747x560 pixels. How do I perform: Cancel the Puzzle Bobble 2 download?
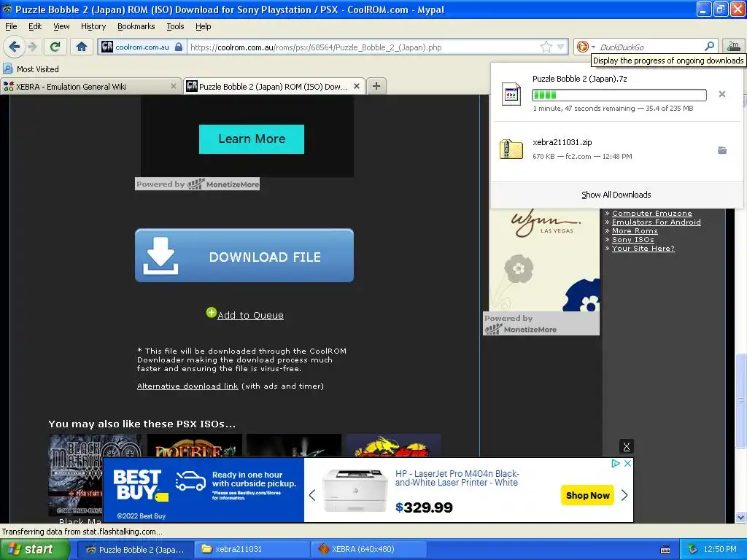(x=721, y=94)
